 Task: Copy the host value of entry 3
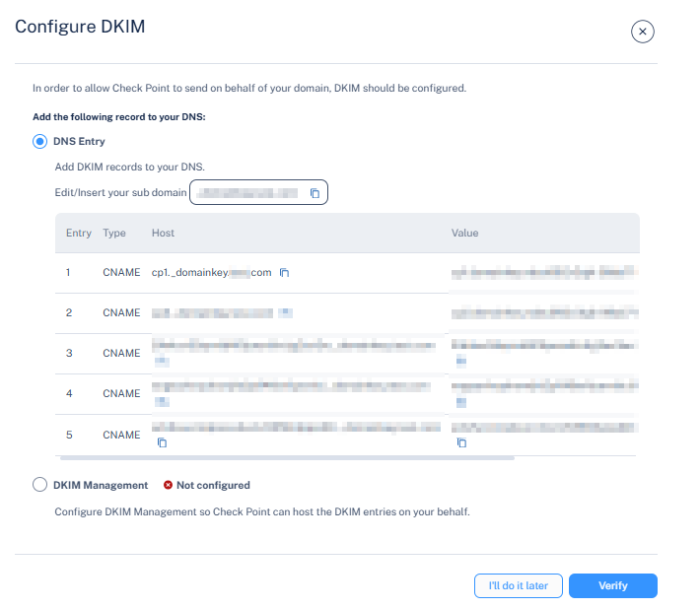coord(163,362)
